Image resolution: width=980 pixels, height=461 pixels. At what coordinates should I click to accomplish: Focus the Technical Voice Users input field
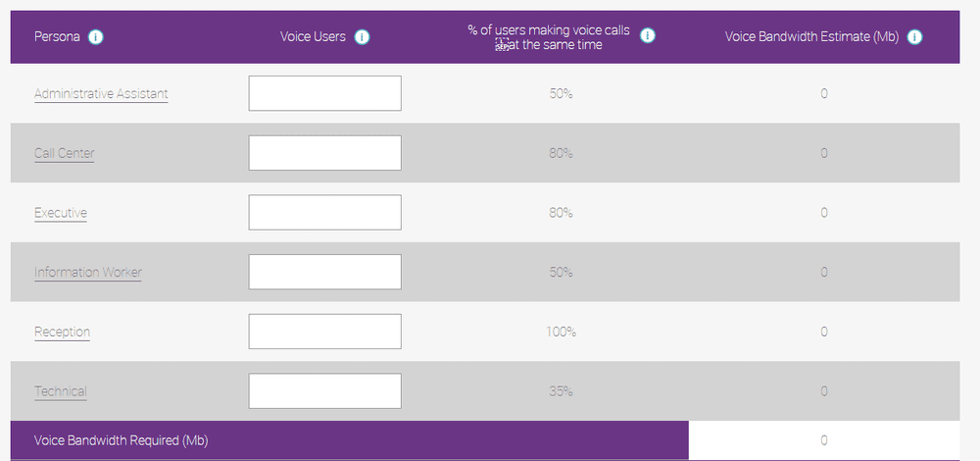(324, 390)
